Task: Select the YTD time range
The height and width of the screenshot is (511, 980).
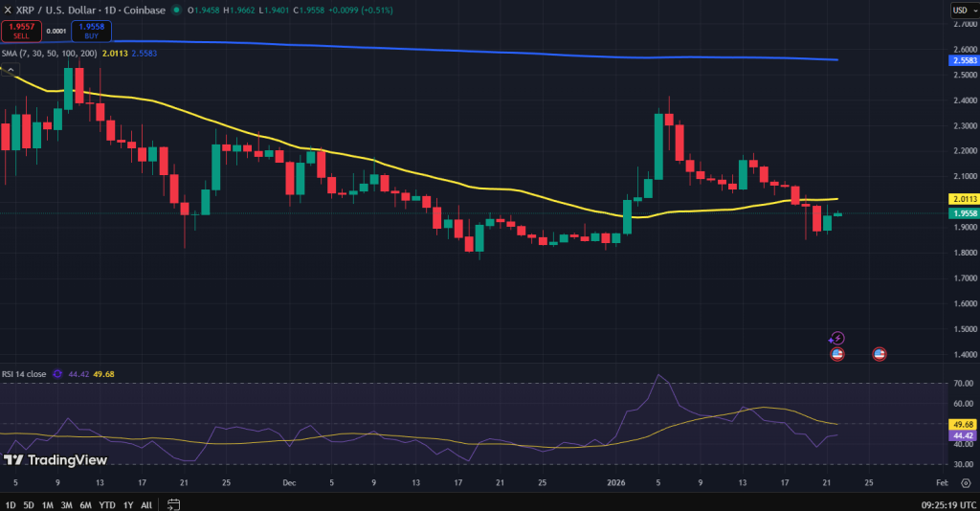Action: 107,504
